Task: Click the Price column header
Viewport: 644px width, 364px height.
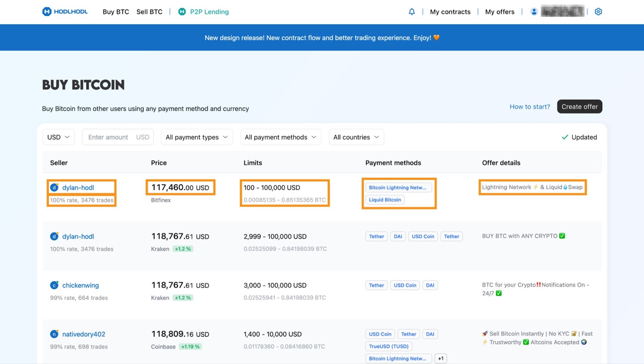Action: [x=159, y=163]
